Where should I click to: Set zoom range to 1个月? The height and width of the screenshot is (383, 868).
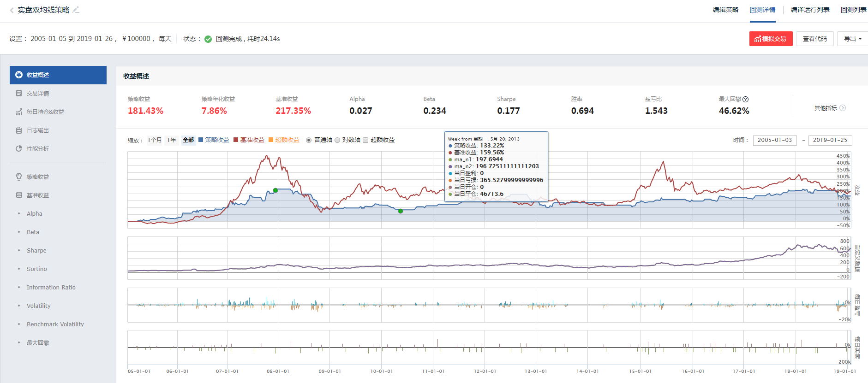155,140
